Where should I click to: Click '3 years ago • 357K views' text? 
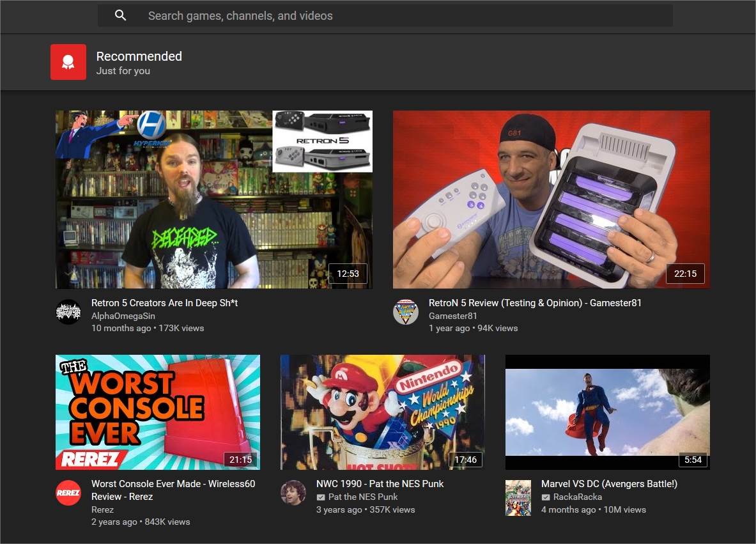(366, 509)
